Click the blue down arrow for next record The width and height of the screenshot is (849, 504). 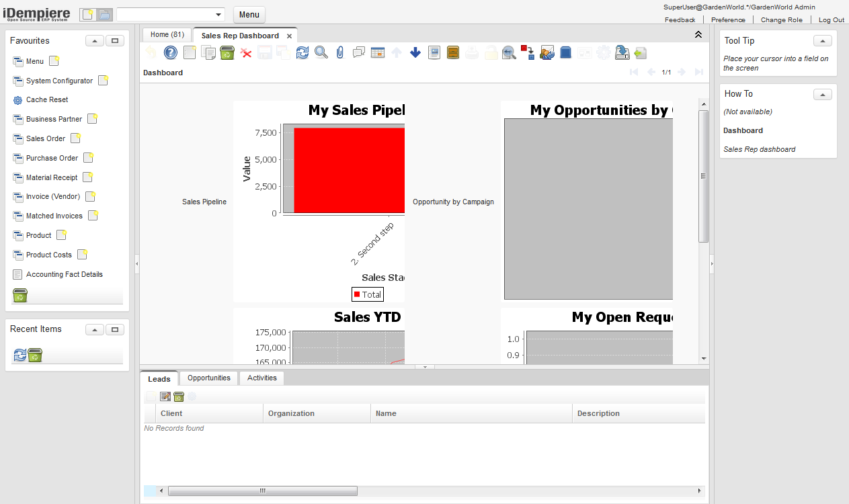click(x=415, y=52)
